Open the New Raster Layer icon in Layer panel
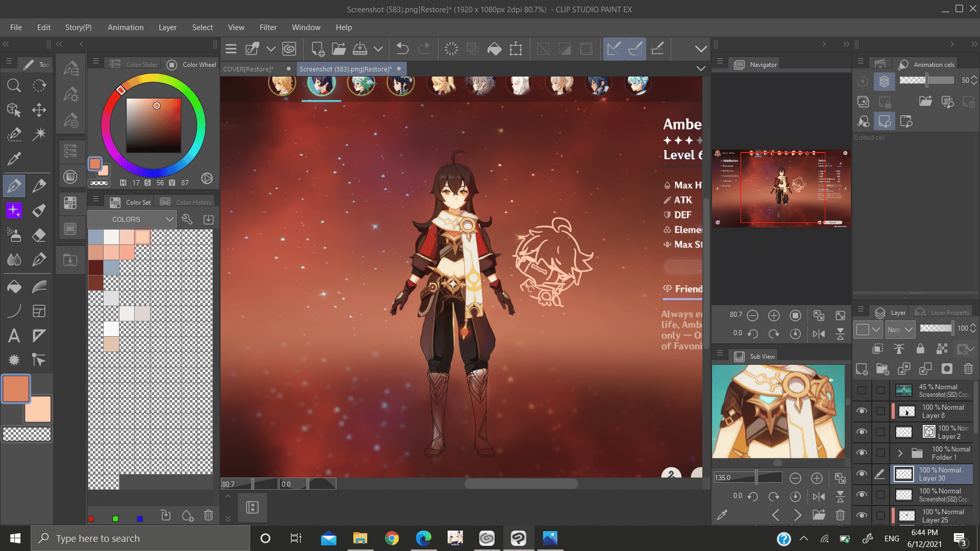The image size is (980, 551). coord(861,369)
